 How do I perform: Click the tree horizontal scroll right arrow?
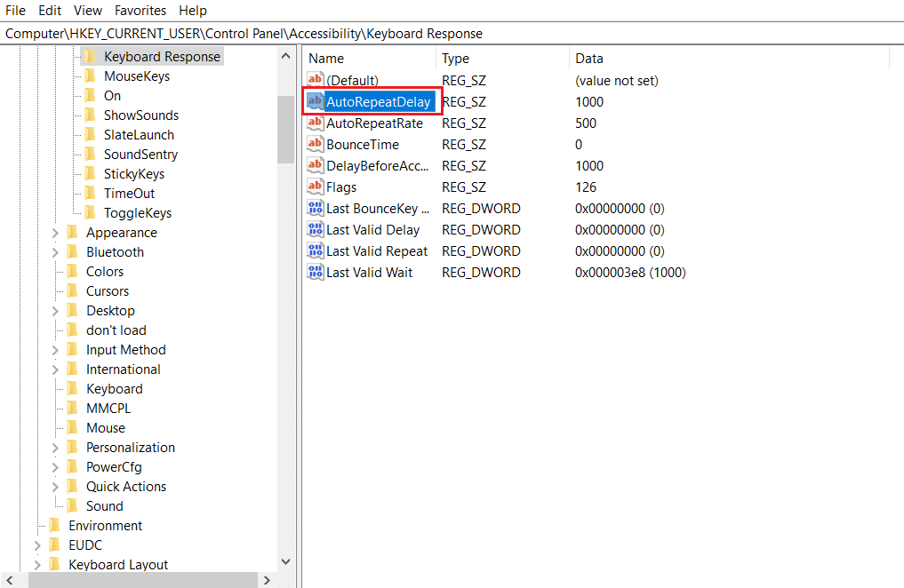267,580
